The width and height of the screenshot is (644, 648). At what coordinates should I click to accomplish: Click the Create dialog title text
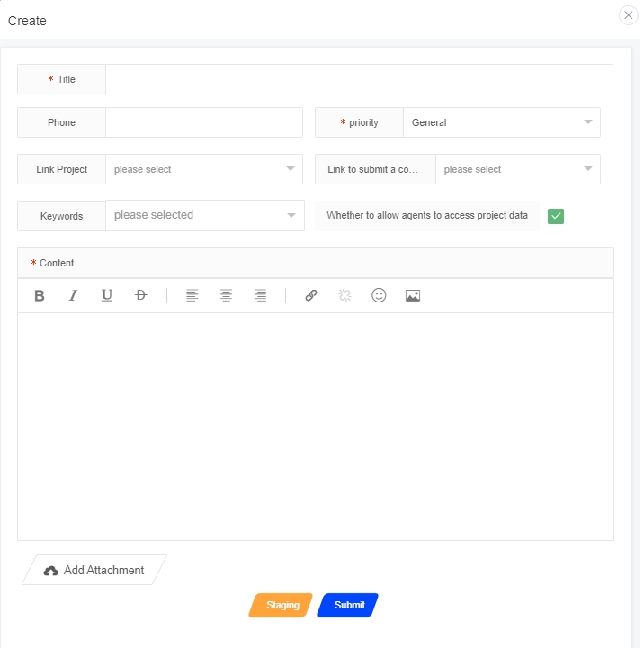pos(27,21)
